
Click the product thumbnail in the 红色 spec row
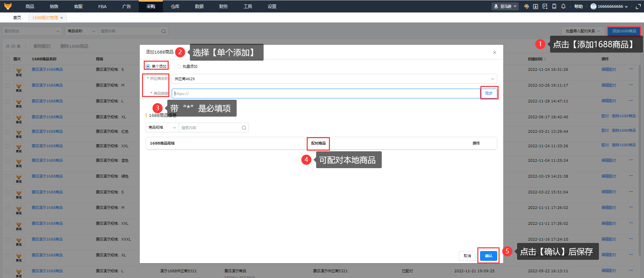tap(19, 134)
